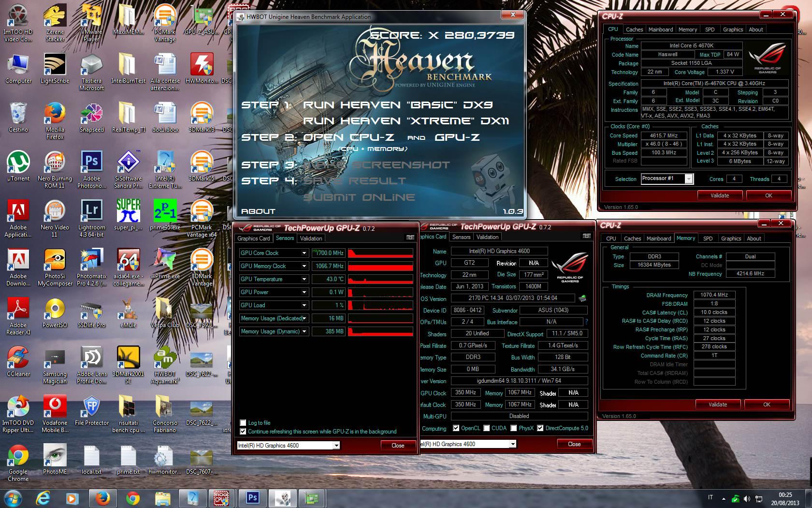Toggle the CUDA computing checkbox
812x508 pixels.
coord(487,428)
